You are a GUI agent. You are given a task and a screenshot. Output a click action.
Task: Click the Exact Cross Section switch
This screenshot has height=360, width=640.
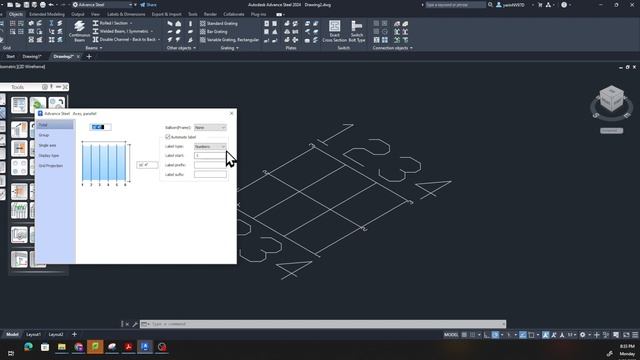pos(334,31)
